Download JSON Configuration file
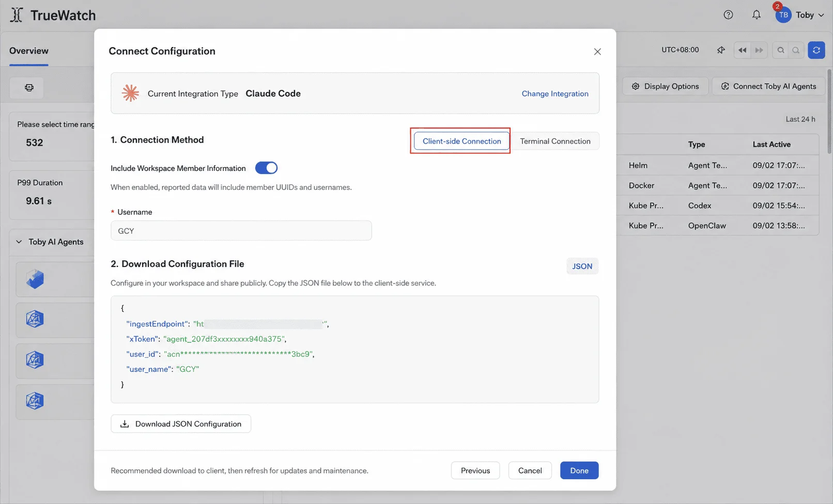 point(181,424)
